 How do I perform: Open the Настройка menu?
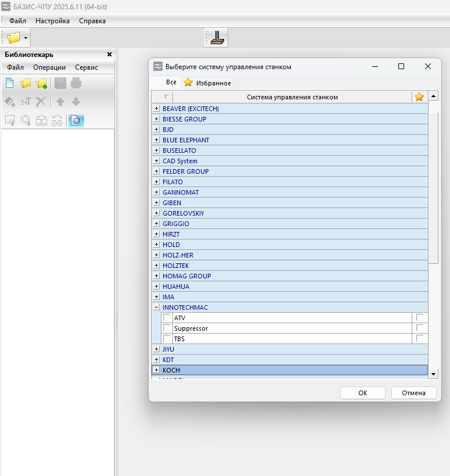click(x=52, y=21)
